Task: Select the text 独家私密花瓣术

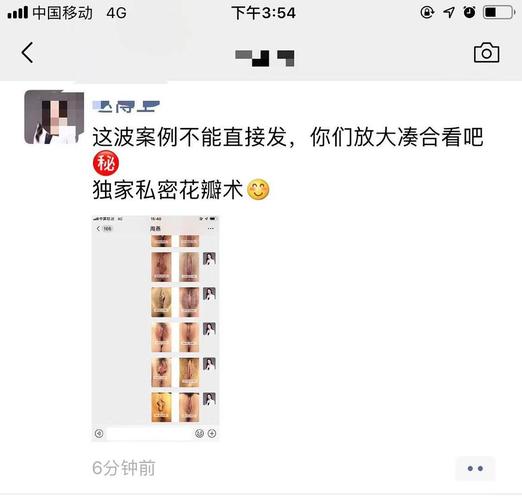Action: [168, 190]
